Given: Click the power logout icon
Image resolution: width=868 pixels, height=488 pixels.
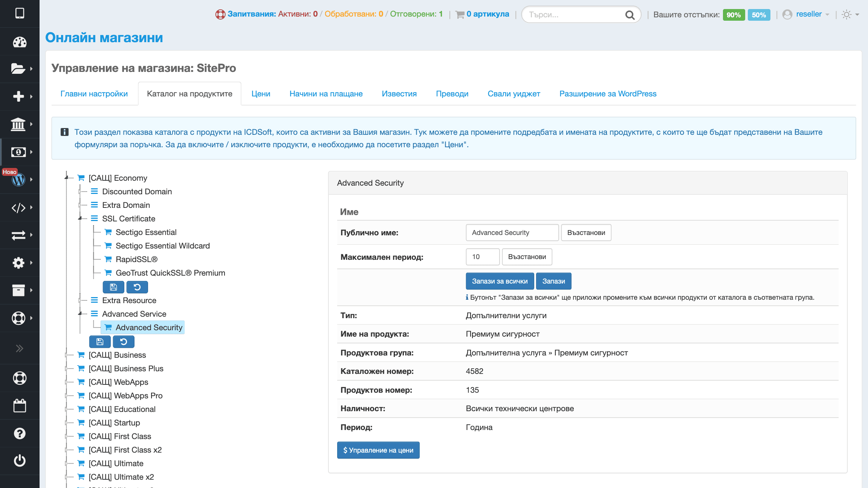Looking at the screenshot, I should [x=20, y=461].
